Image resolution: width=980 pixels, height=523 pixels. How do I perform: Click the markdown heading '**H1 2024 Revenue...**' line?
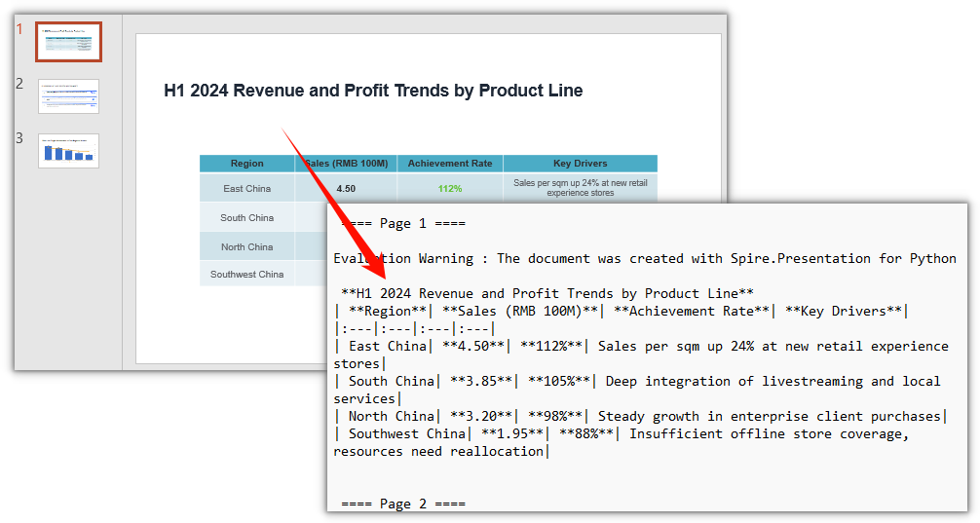click(x=547, y=293)
